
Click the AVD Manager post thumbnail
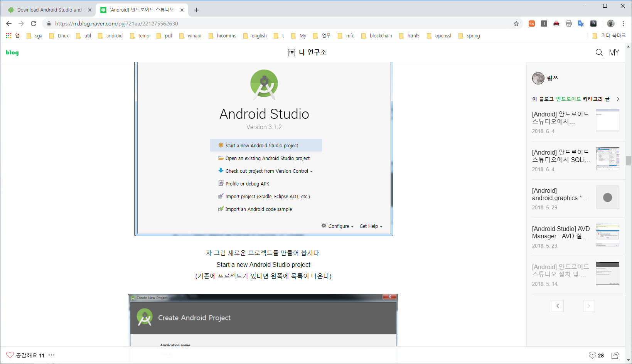pyautogui.click(x=608, y=235)
